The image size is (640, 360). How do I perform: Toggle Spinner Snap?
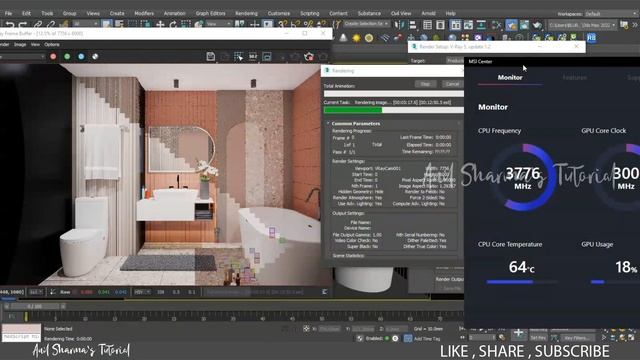(322, 24)
